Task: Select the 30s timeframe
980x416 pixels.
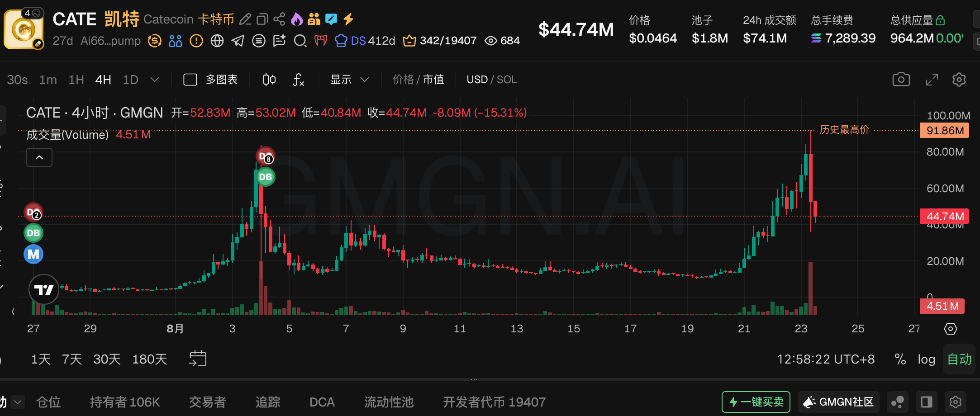Action: pyautogui.click(x=17, y=80)
